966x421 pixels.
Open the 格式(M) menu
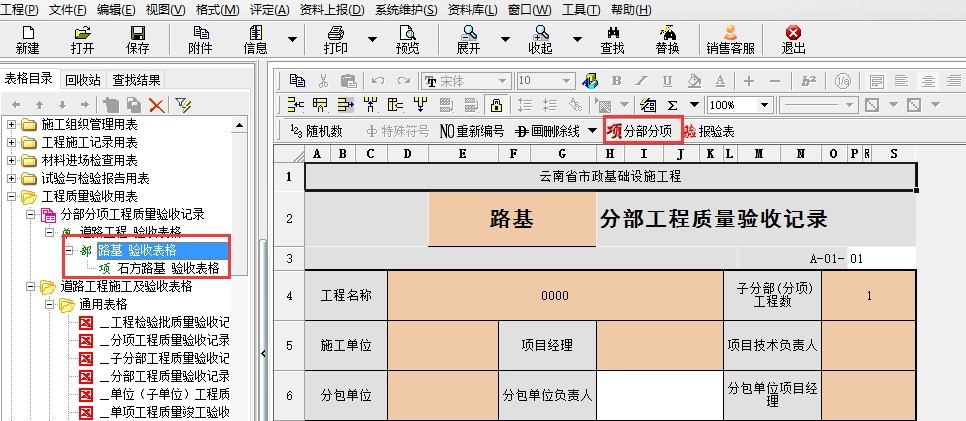(217, 9)
